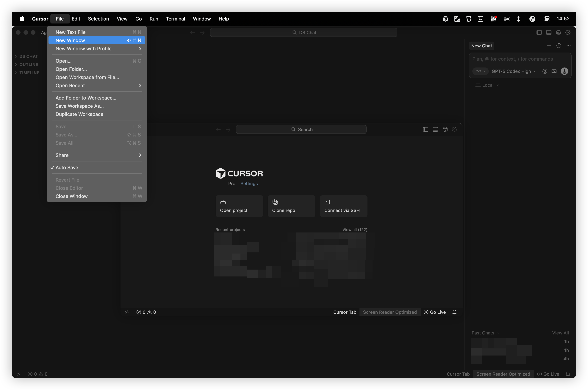The image size is (588, 390).
Task: Open the GPT-5 Codex High model dropdown
Action: [x=513, y=71]
